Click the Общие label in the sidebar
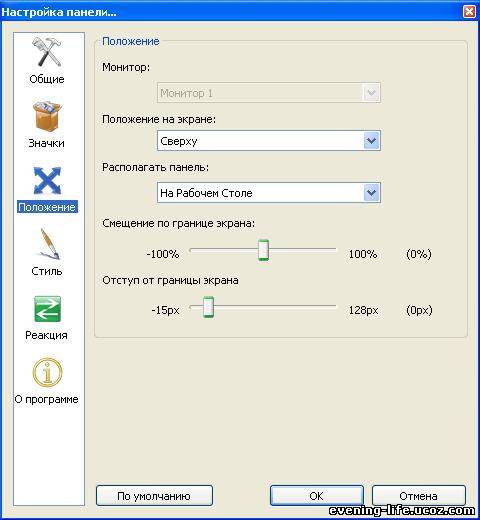This screenshot has height=520, width=480. (x=47, y=79)
